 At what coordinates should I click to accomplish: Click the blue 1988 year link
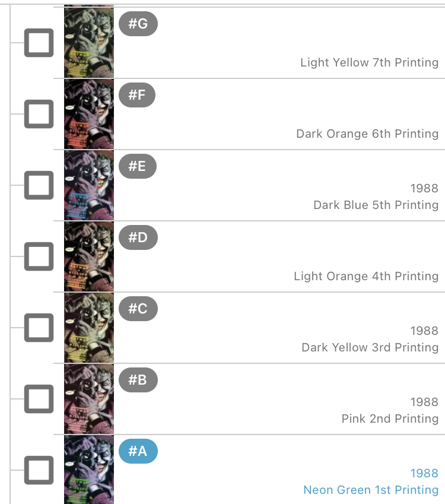click(x=424, y=473)
